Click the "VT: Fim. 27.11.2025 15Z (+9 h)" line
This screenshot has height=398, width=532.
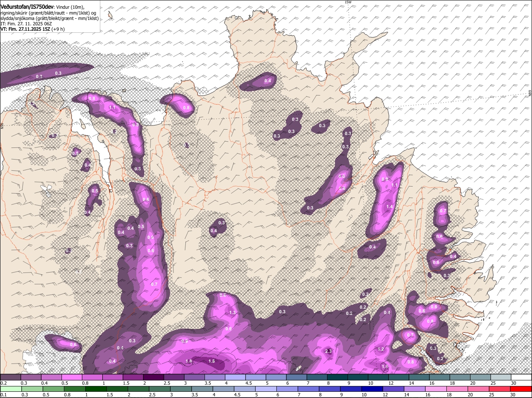(32, 29)
